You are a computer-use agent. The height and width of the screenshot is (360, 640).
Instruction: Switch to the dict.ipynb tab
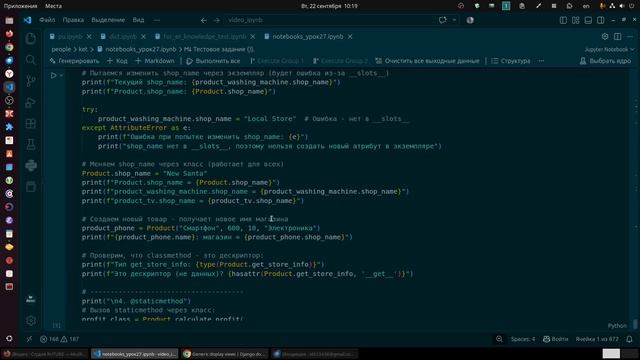click(122, 36)
